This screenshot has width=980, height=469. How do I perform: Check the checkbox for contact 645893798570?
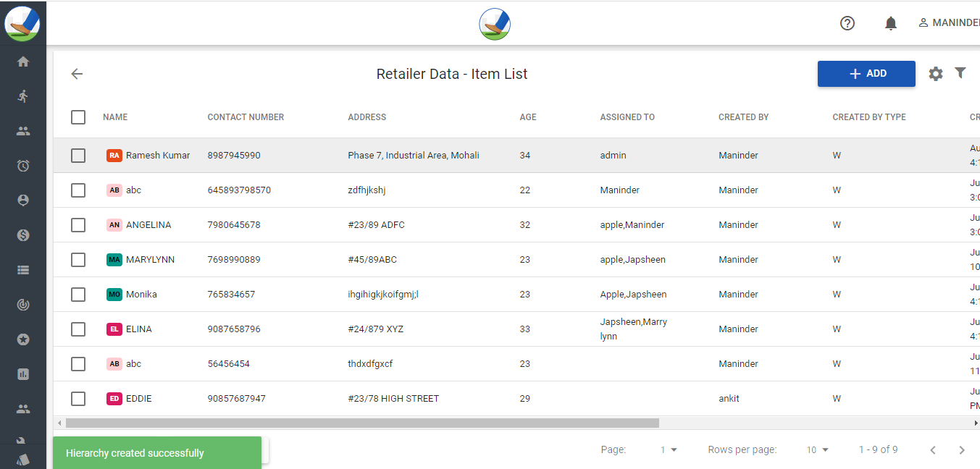click(78, 190)
